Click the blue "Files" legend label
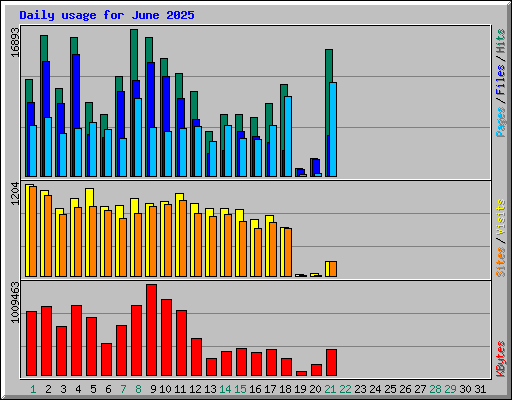This screenshot has width=512, height=400. pyautogui.click(x=500, y=80)
